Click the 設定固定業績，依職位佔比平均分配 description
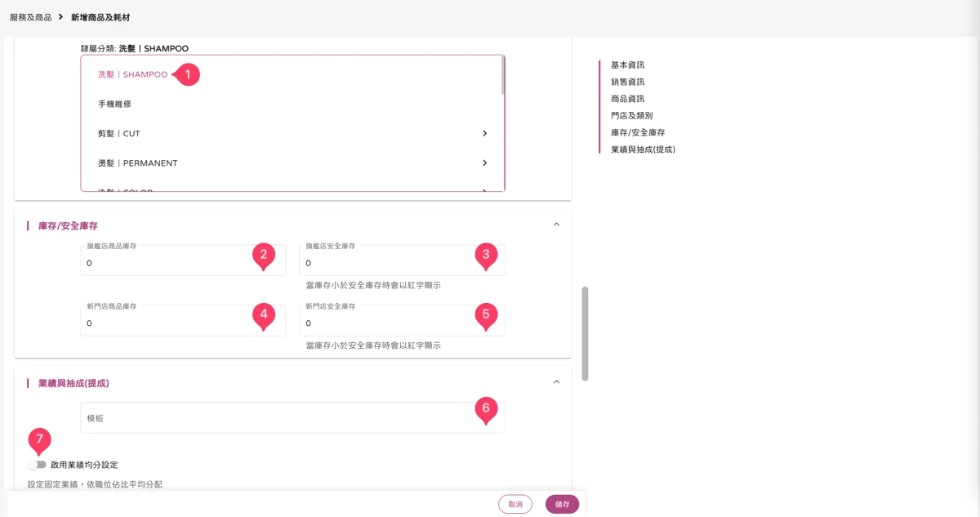 click(95, 484)
